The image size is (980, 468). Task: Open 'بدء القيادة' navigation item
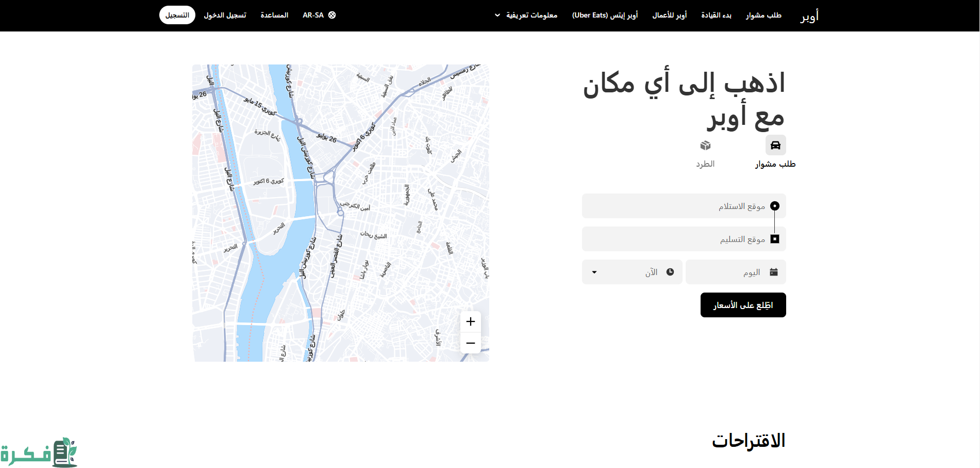pyautogui.click(x=716, y=15)
